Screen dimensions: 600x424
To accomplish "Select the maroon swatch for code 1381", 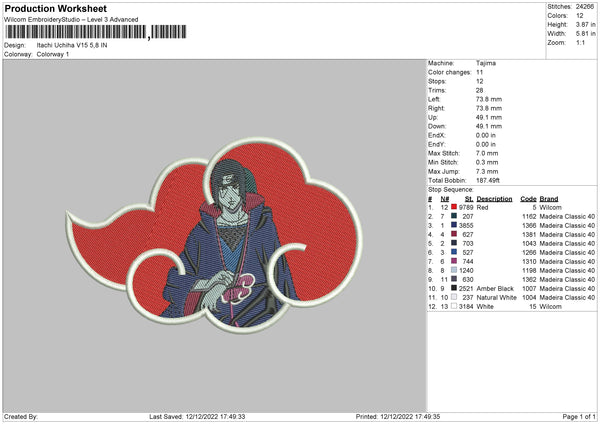I will 454,234.
